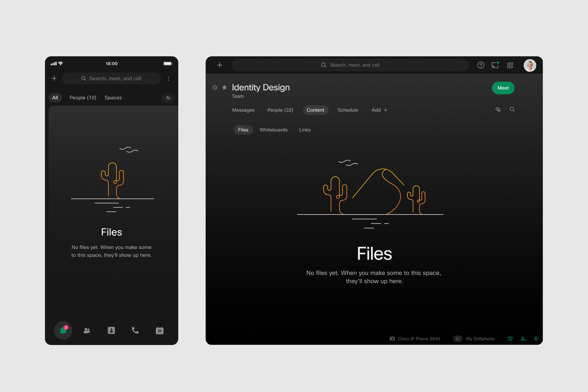588x392 pixels.
Task: Click the green Meet button
Action: click(x=503, y=88)
